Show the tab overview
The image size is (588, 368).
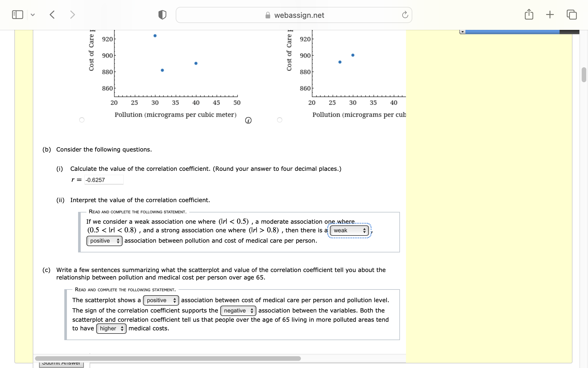[571, 14]
